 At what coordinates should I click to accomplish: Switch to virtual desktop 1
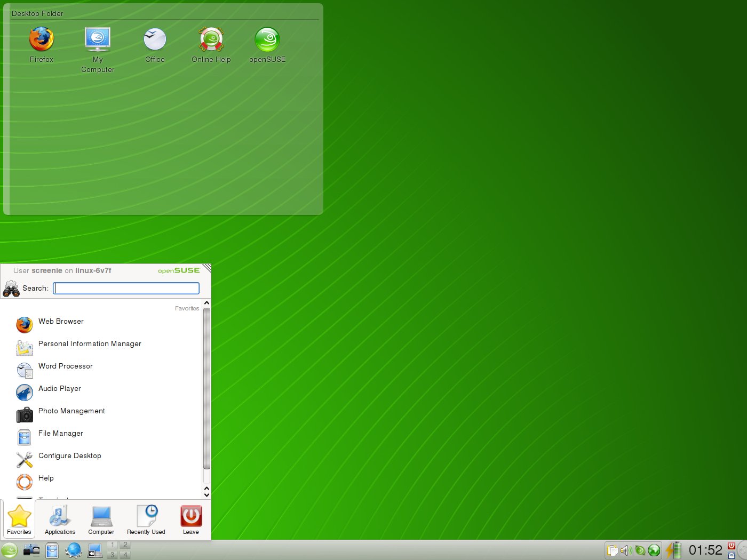coord(113,545)
